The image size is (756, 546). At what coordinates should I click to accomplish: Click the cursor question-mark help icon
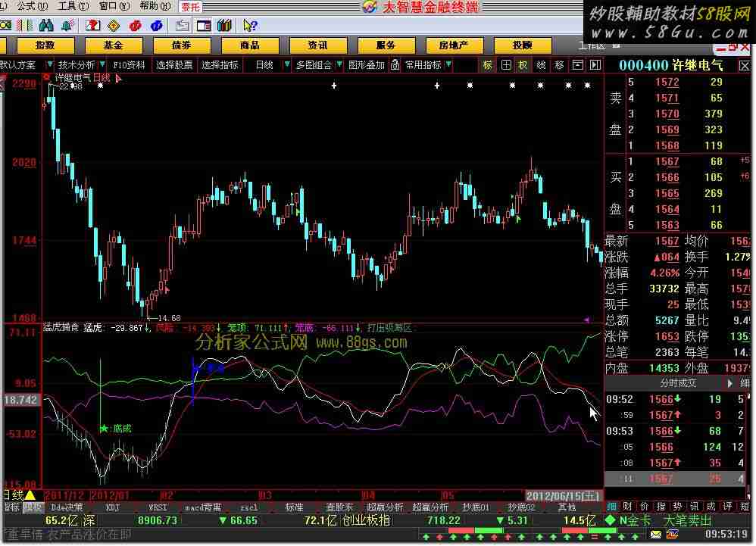tap(250, 25)
